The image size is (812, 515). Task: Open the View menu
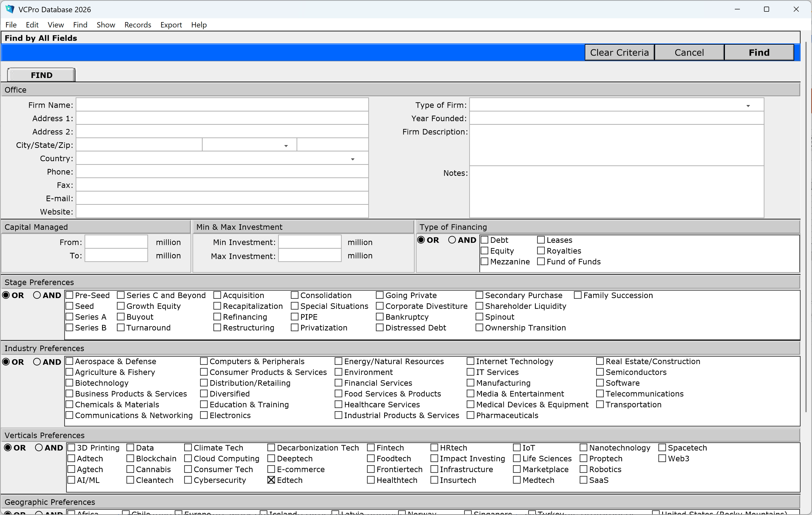click(56, 25)
